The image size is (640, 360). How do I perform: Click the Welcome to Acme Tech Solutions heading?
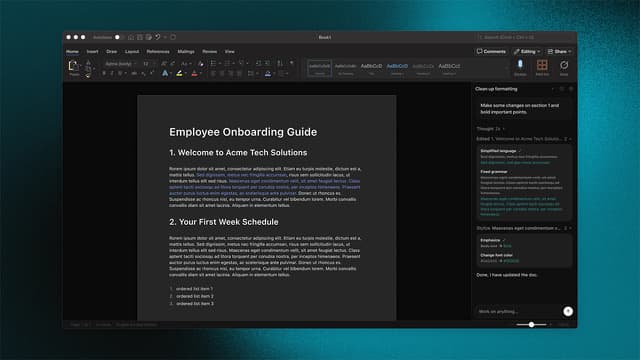pyautogui.click(x=238, y=153)
